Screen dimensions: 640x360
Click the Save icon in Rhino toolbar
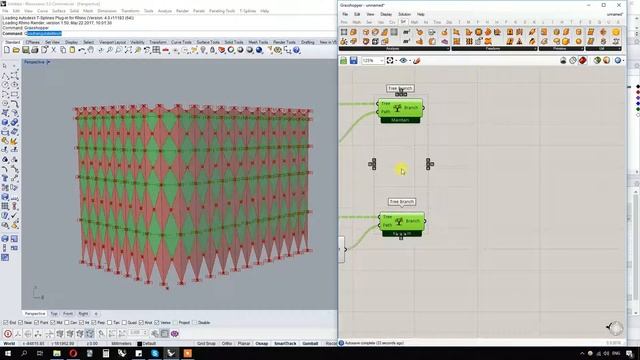[25, 50]
